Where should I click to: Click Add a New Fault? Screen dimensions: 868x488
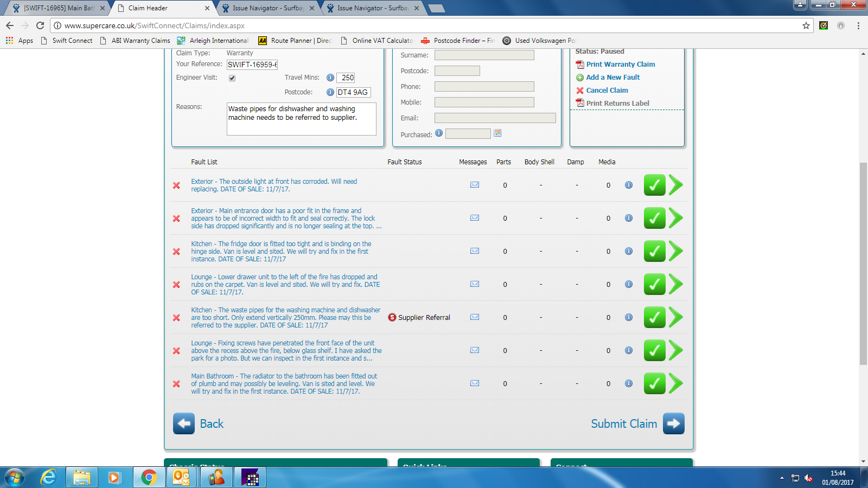[x=613, y=77]
